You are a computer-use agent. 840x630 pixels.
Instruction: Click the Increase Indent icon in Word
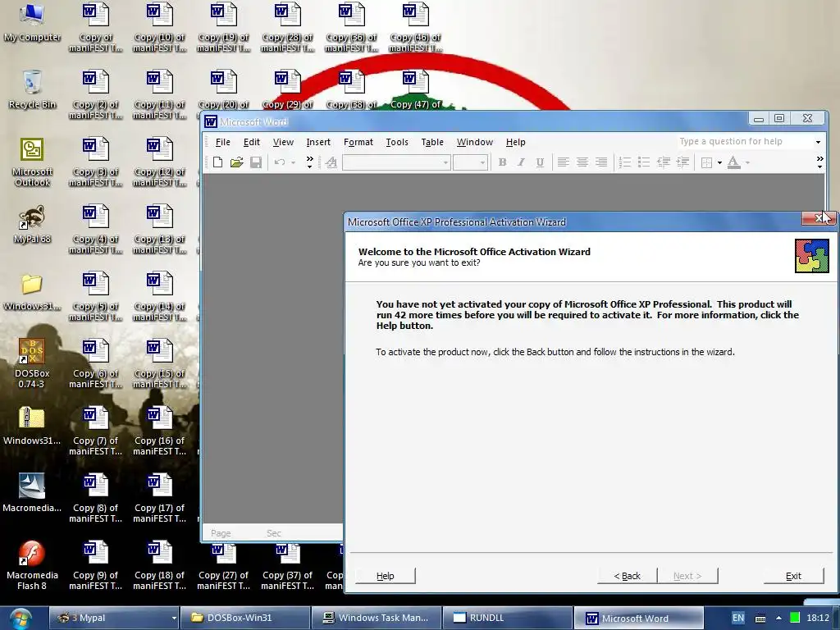(682, 162)
